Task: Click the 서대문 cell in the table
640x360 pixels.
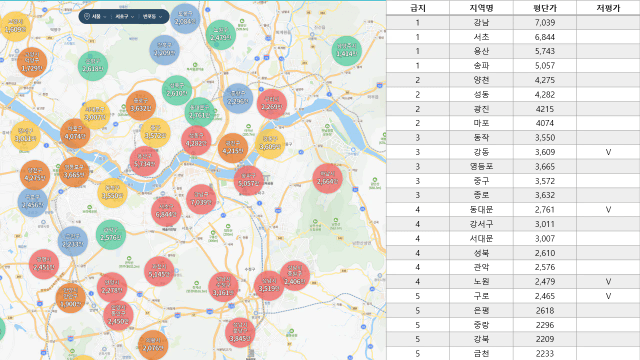Action: pyautogui.click(x=481, y=238)
